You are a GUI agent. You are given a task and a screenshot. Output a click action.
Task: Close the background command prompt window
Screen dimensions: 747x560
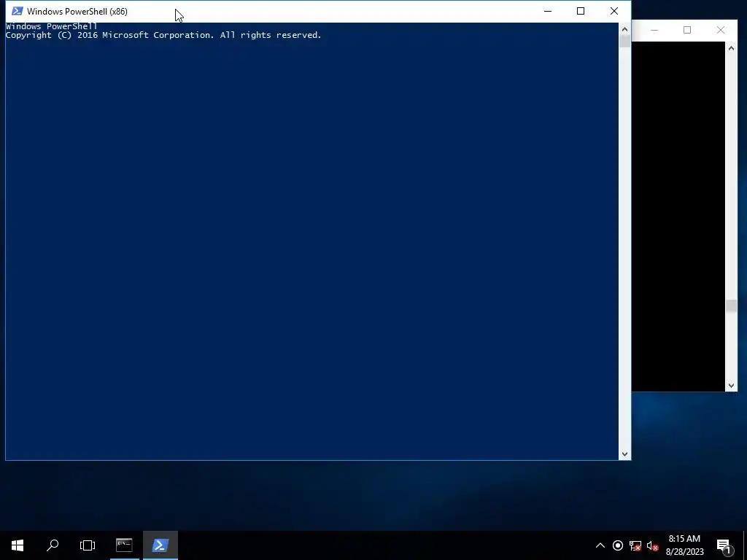[720, 30]
